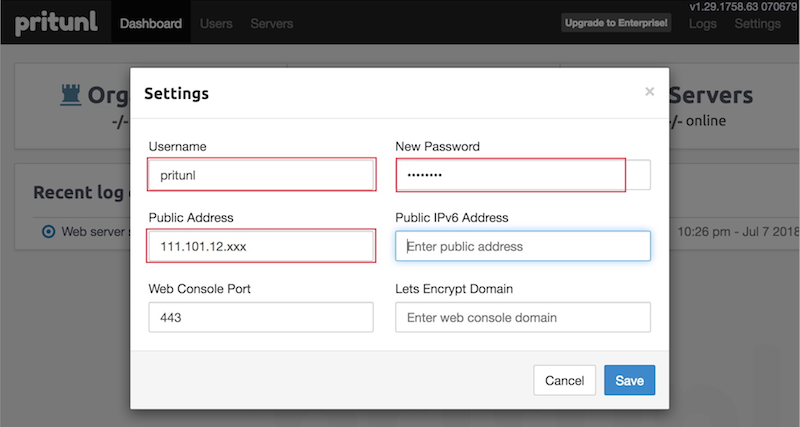800x427 pixels.
Task: Switch to the Users tab
Action: (217, 23)
